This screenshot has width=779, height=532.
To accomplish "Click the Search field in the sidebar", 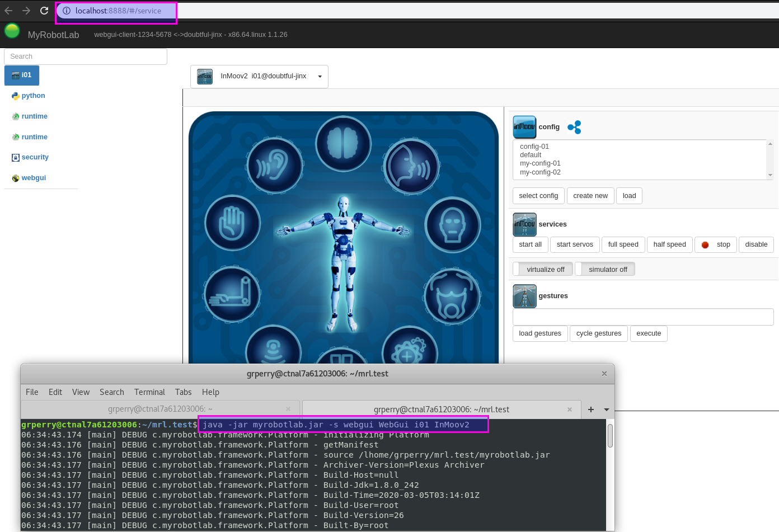I will [86, 57].
